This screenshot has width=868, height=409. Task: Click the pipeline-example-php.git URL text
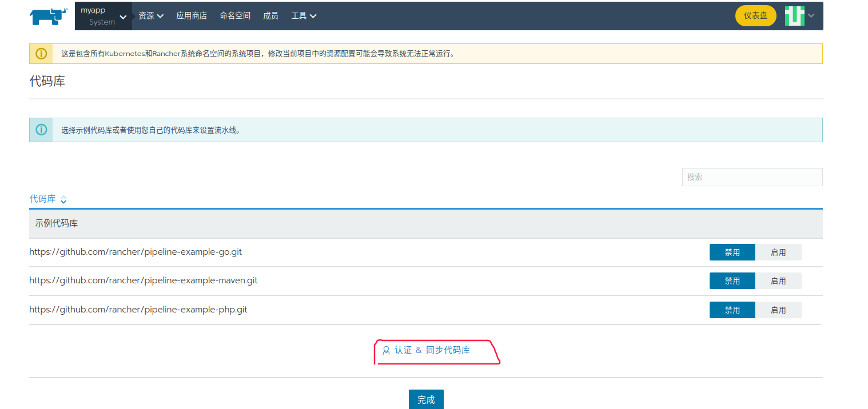138,309
